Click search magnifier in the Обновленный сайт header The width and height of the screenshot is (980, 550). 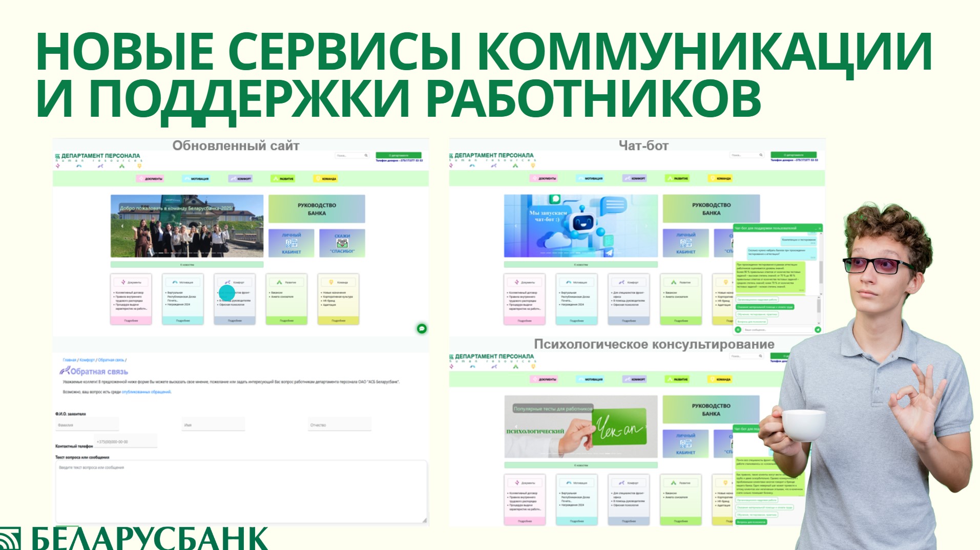(x=366, y=155)
